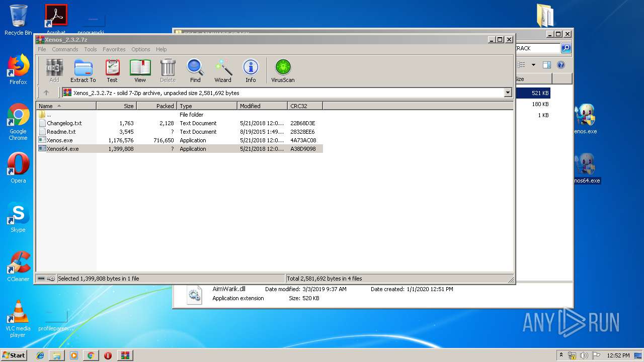Open Explorer window help icon
644x362 pixels.
pyautogui.click(x=561, y=65)
